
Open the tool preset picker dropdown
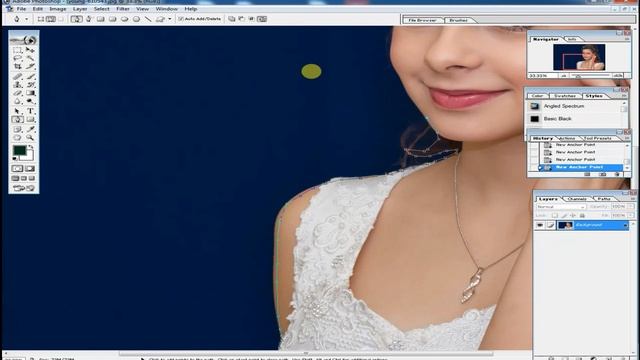pos(27,19)
